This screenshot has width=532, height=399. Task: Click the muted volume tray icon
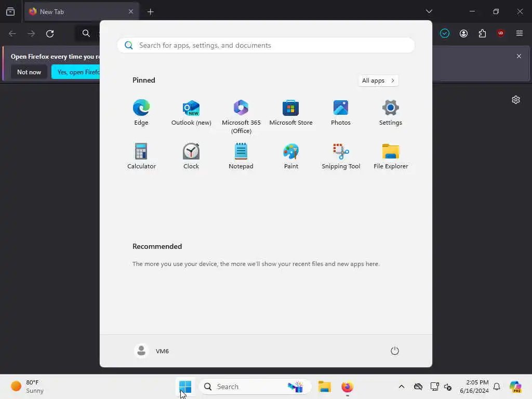pos(447,387)
